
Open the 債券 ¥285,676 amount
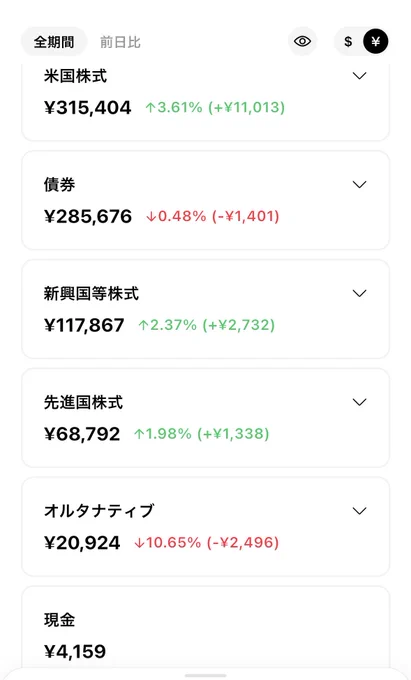point(88,216)
